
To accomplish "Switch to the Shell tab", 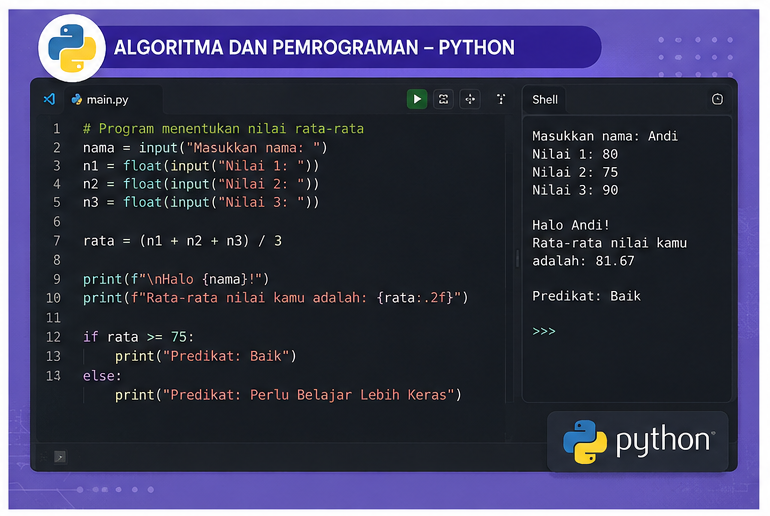I will (x=545, y=100).
